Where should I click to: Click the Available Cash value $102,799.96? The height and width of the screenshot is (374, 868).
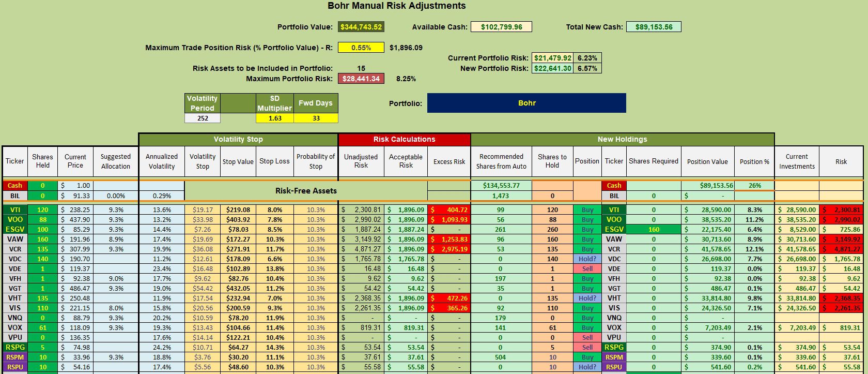(x=501, y=27)
